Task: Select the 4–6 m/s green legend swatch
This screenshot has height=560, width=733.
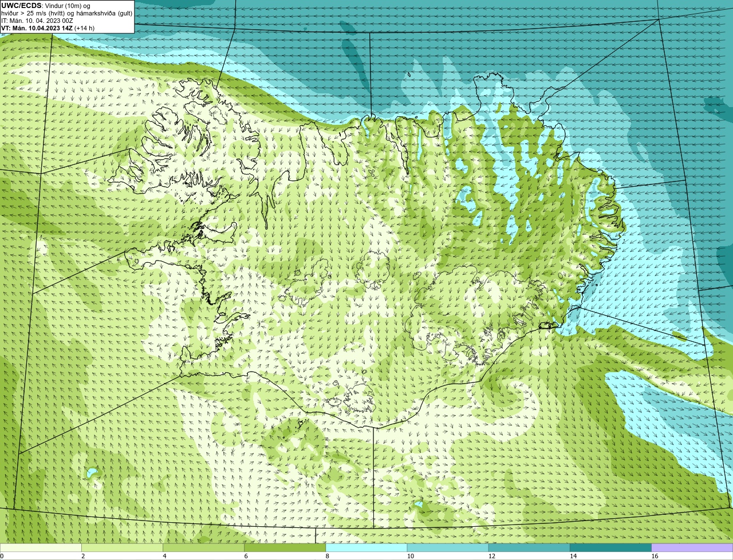Action: (203, 548)
